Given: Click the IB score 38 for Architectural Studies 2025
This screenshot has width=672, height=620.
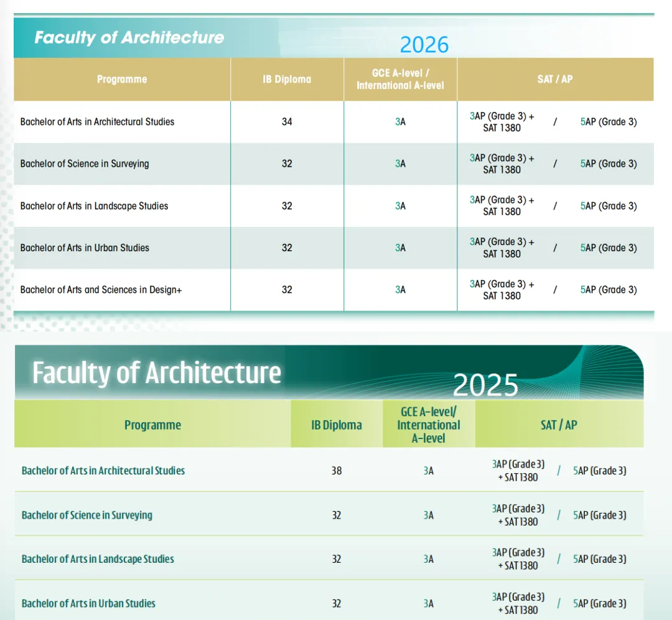Looking at the screenshot, I should [x=336, y=471].
